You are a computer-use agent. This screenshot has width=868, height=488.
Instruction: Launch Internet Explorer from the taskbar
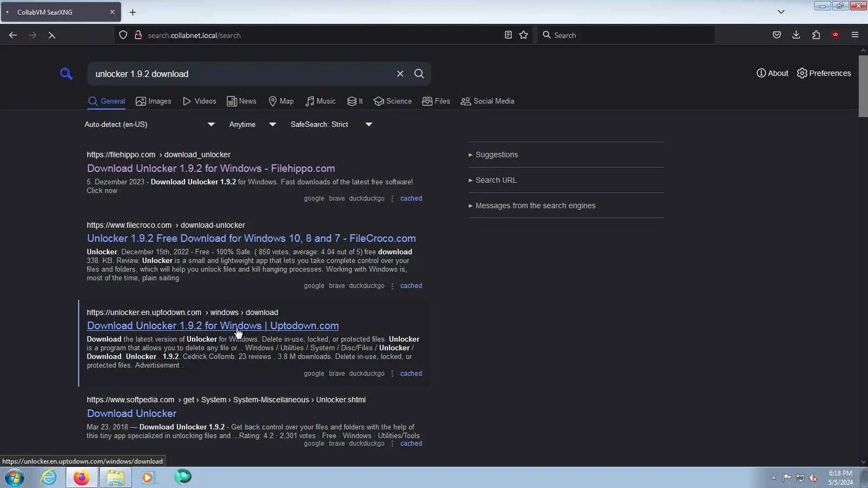pyautogui.click(x=49, y=478)
